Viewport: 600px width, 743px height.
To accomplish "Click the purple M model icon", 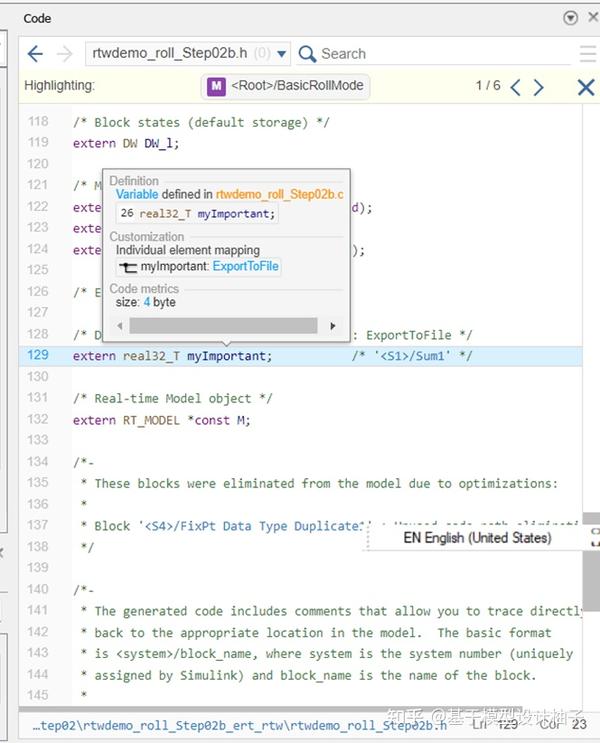I will pos(216,86).
